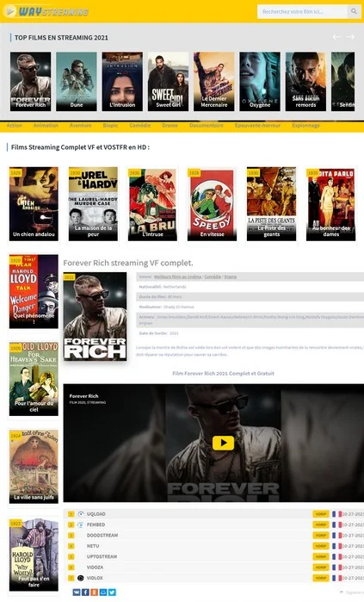Share on Facebook

[x=85, y=593]
